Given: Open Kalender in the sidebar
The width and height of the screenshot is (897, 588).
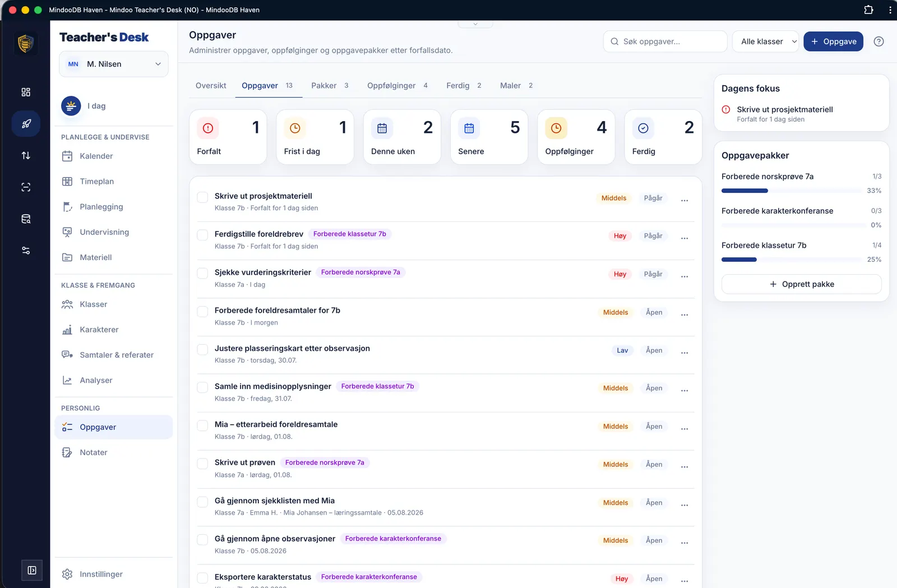Looking at the screenshot, I should (114, 156).
